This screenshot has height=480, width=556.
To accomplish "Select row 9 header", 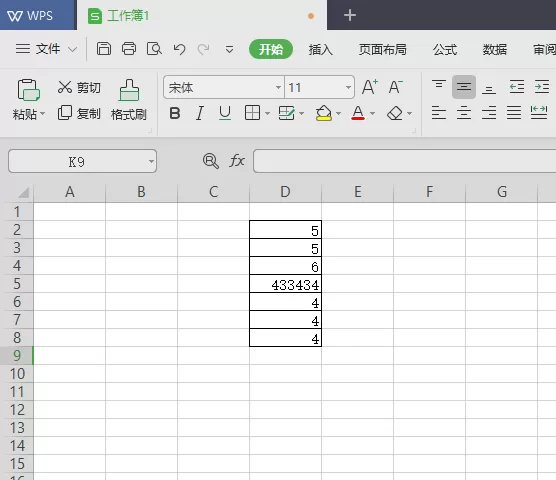I will [17, 356].
